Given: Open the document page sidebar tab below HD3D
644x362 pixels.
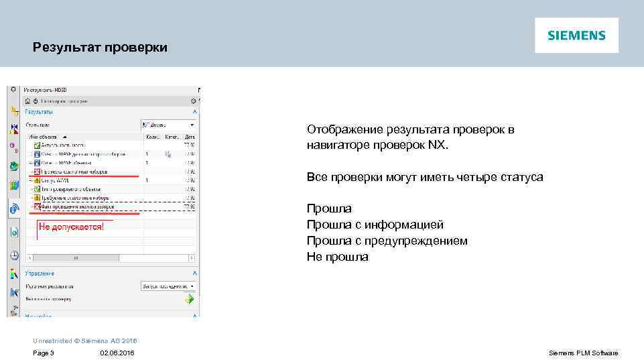Looking at the screenshot, I should pyautogui.click(x=14, y=232).
